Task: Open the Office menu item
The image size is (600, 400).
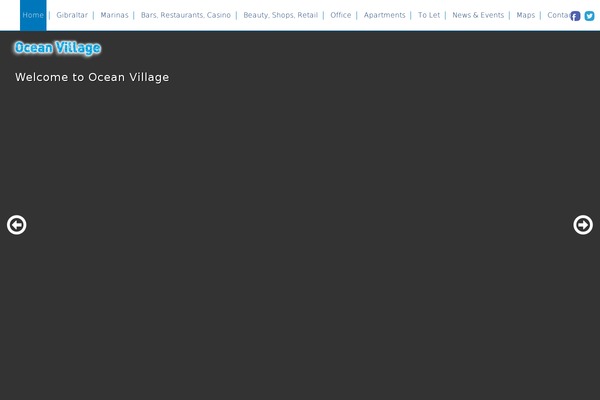Action: click(341, 15)
